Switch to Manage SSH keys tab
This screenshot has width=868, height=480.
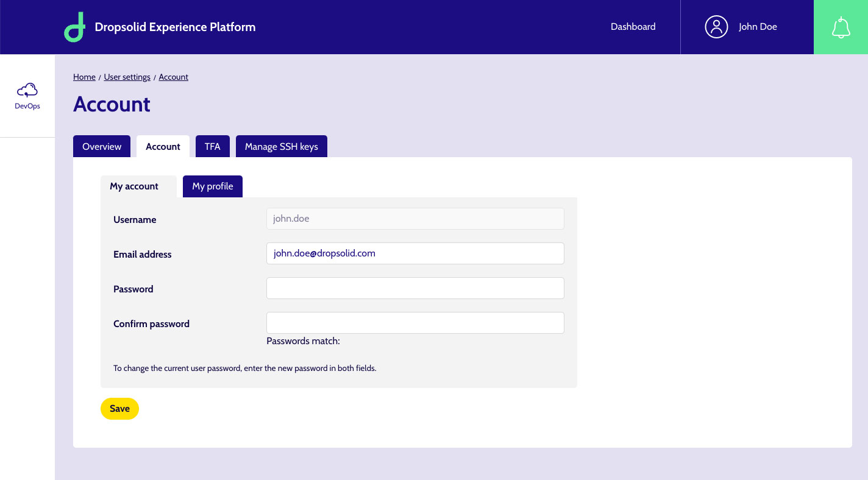282,146
